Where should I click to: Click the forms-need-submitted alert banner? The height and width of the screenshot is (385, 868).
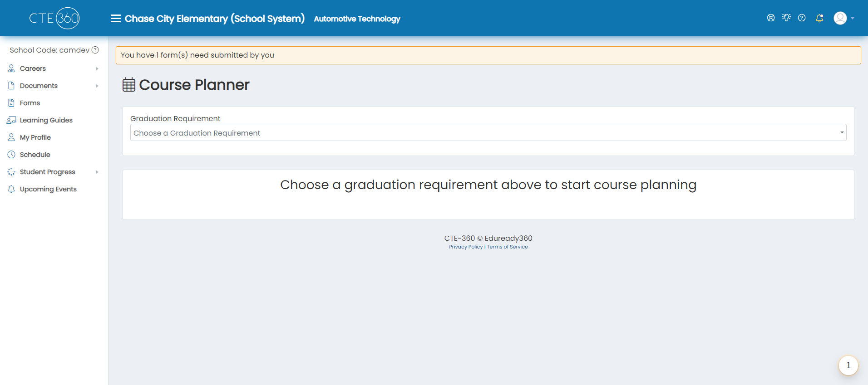(x=488, y=55)
